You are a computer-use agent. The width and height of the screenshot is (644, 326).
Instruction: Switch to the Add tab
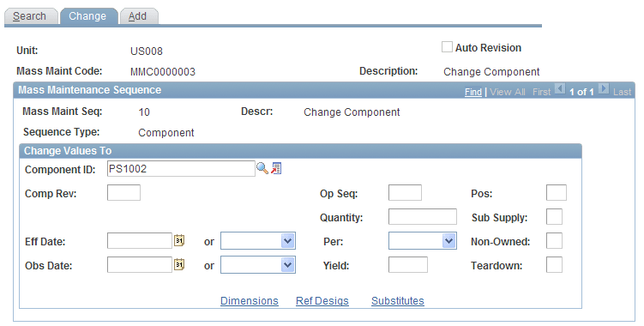pos(139,16)
